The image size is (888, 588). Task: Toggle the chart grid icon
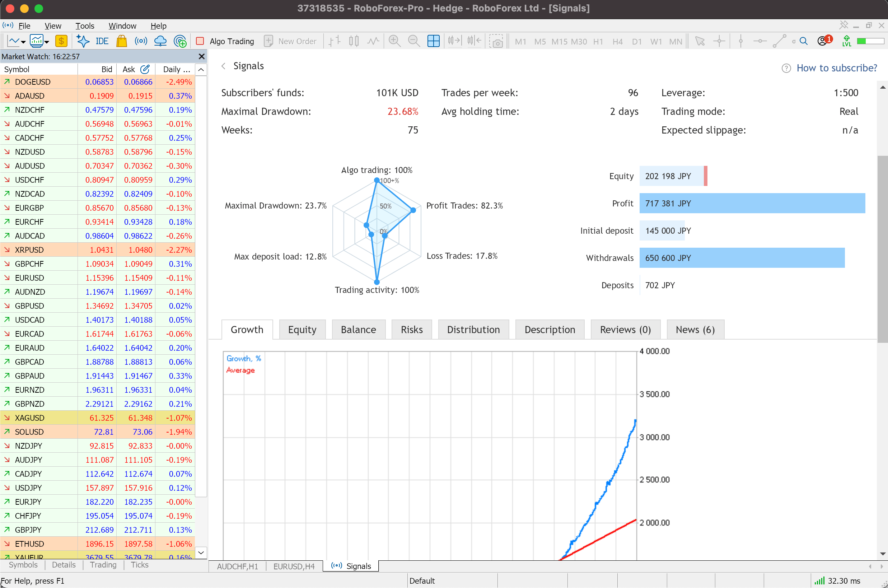(433, 41)
